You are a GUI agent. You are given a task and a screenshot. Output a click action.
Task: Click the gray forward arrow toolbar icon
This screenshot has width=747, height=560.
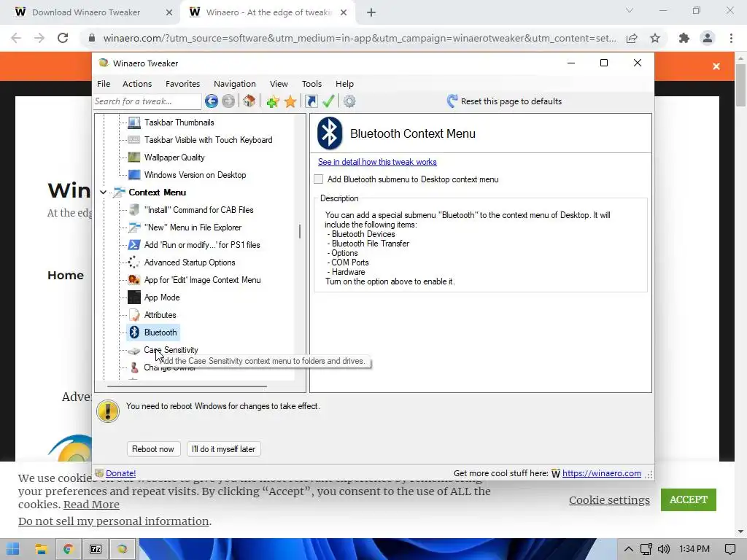tap(228, 101)
